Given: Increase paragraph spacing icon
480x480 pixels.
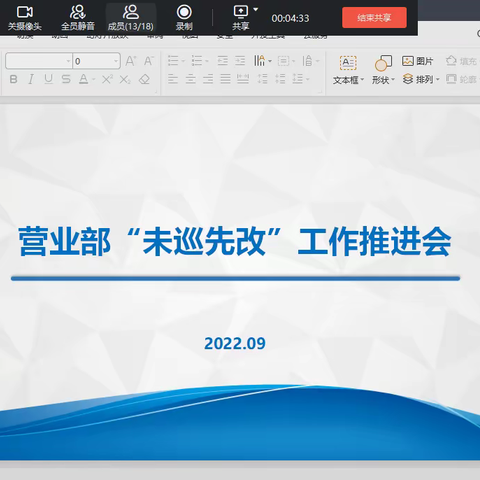Looking at the screenshot, I should 263,79.
